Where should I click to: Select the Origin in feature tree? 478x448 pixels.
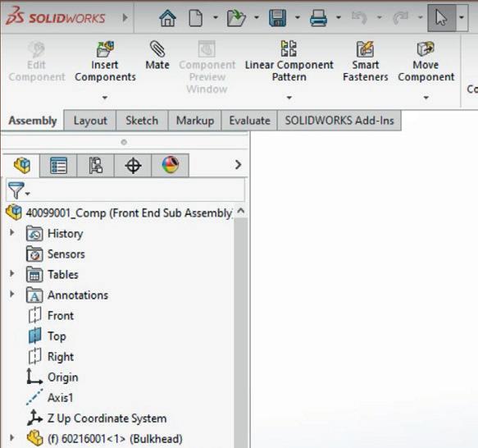click(x=52, y=377)
